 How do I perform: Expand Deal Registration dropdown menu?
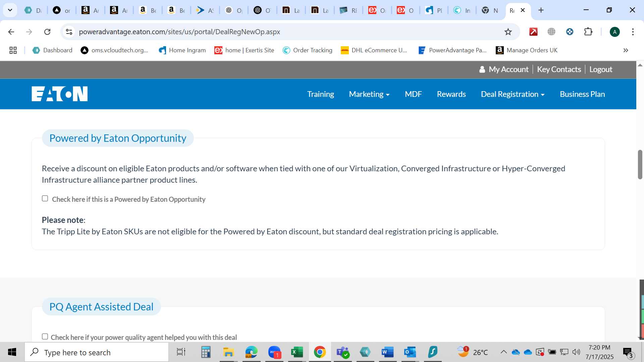coord(513,94)
